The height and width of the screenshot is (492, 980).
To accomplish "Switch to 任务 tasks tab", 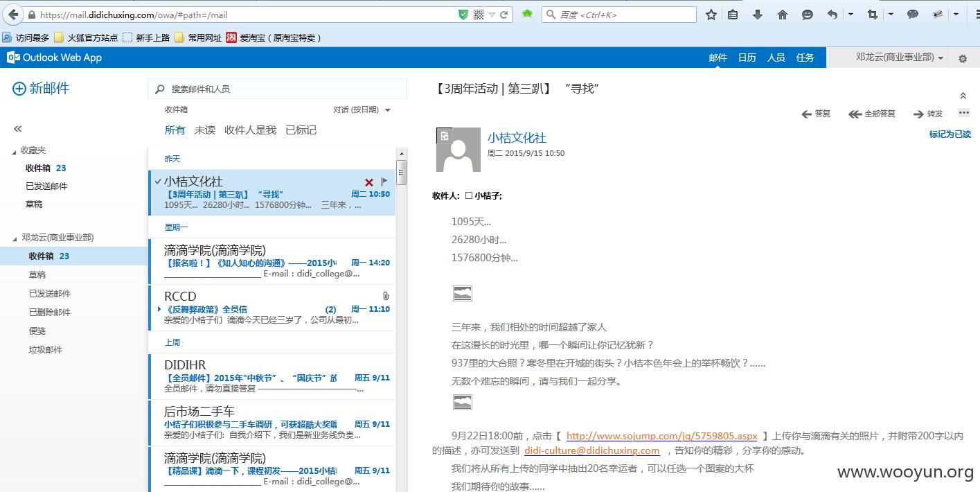I will [805, 58].
